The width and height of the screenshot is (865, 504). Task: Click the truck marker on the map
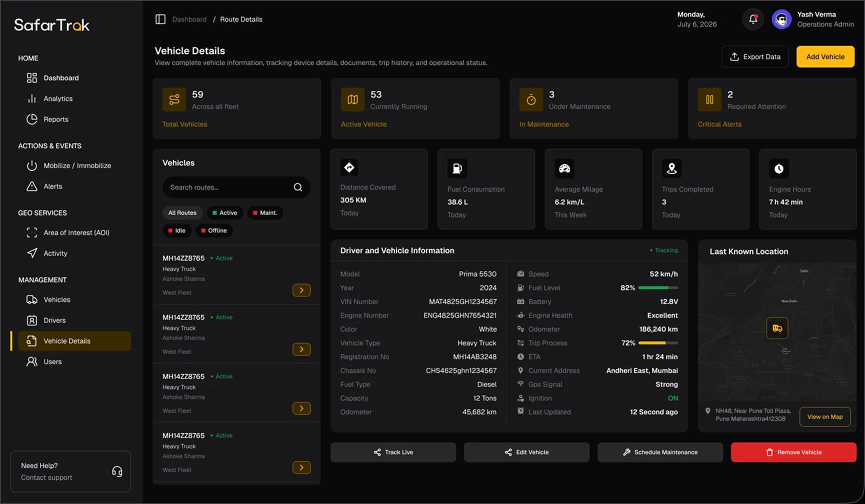coord(777,328)
